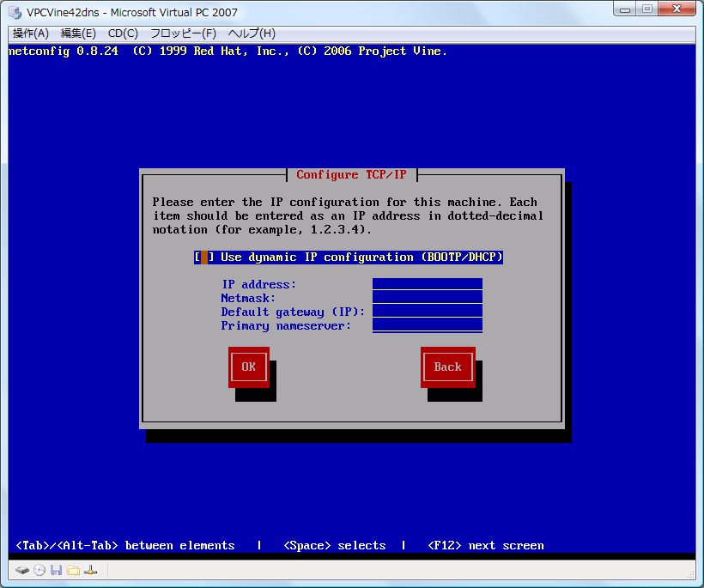704x588 pixels.
Task: Maximize the Virtual PC window
Action: (x=647, y=9)
